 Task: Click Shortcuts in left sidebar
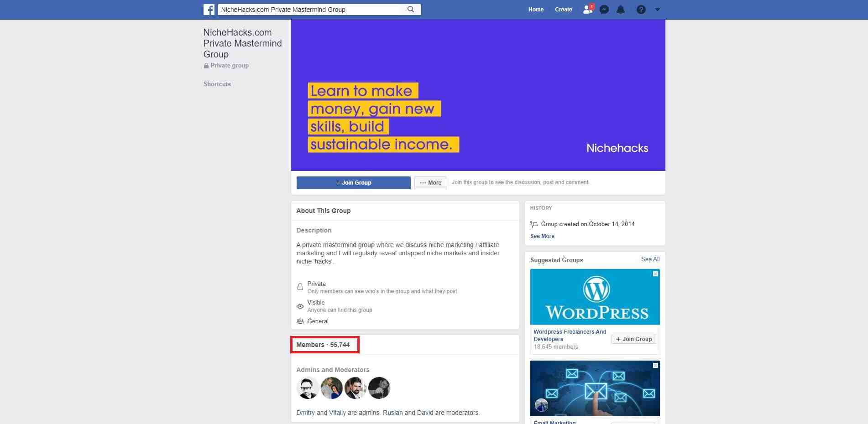point(217,84)
